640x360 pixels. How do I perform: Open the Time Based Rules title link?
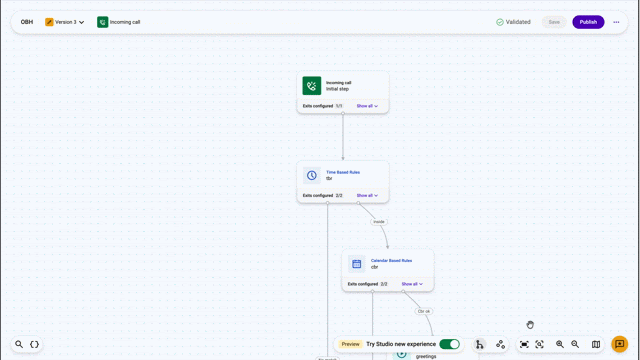pos(343,172)
